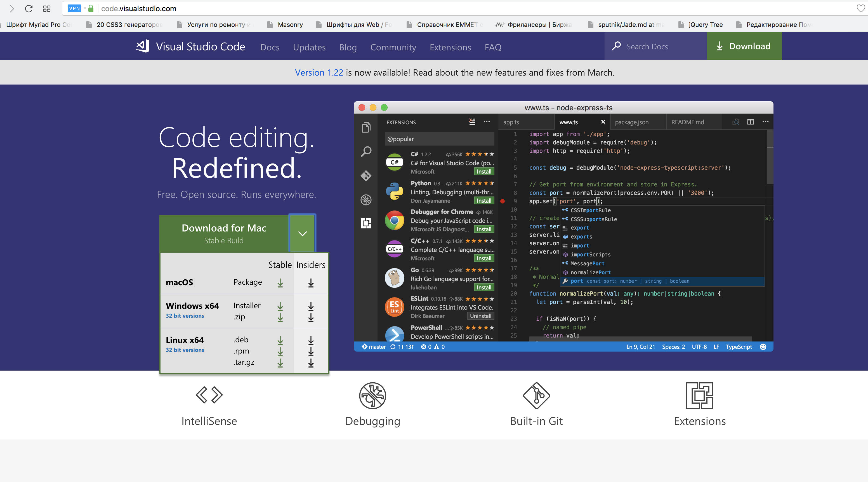
Task: Download macOS Stable package arrow
Action: [280, 283]
